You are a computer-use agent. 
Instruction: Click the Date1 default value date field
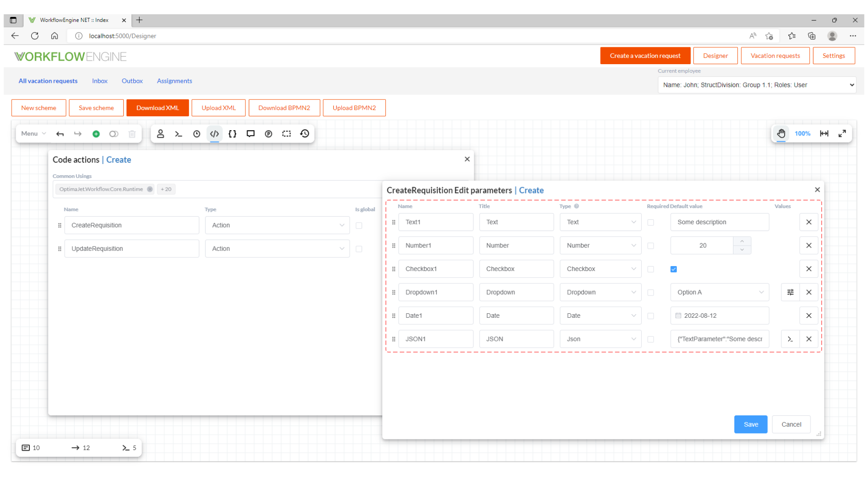[720, 316]
